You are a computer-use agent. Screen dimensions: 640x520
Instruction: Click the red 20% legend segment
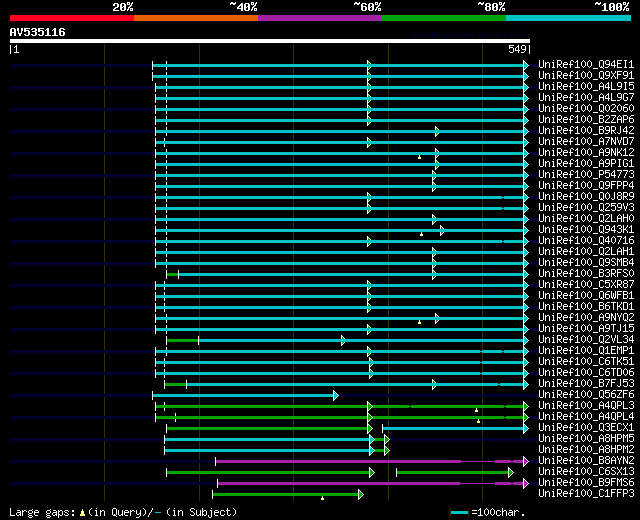pos(72,18)
